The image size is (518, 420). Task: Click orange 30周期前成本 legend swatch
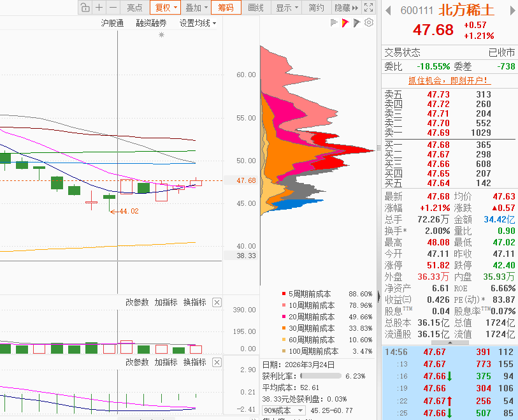coord(284,328)
